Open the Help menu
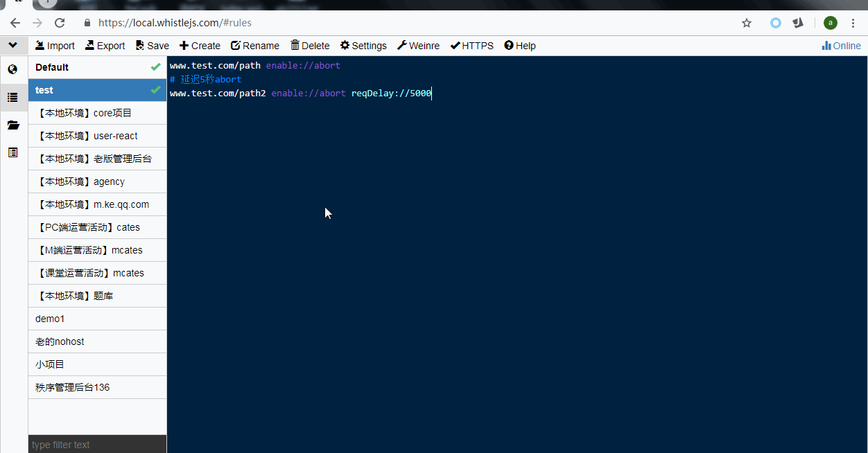Screen dimensions: 868x453 click(x=520, y=46)
